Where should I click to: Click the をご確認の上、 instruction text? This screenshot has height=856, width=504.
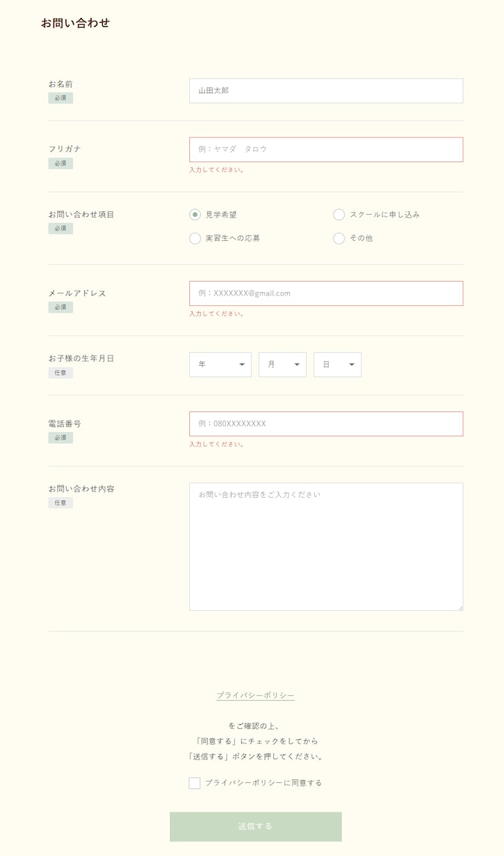pos(255,726)
